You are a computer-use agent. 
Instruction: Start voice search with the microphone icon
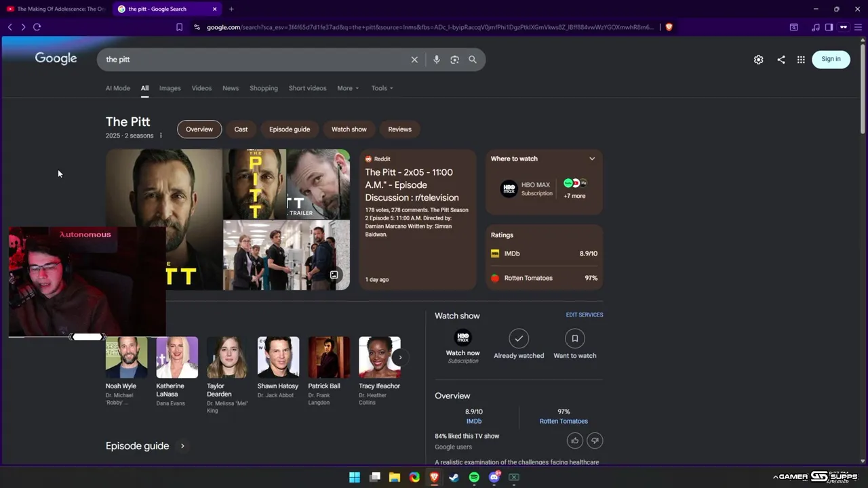click(437, 60)
